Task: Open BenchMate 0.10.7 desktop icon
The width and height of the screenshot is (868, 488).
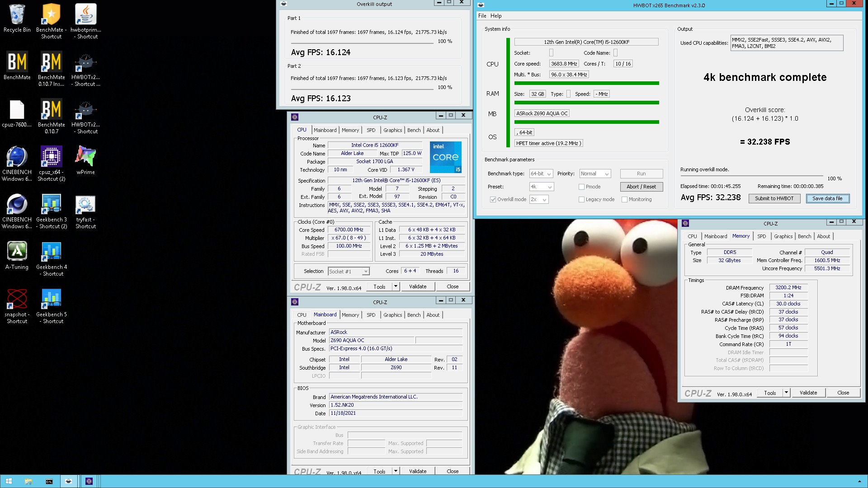Action: pos(51,117)
